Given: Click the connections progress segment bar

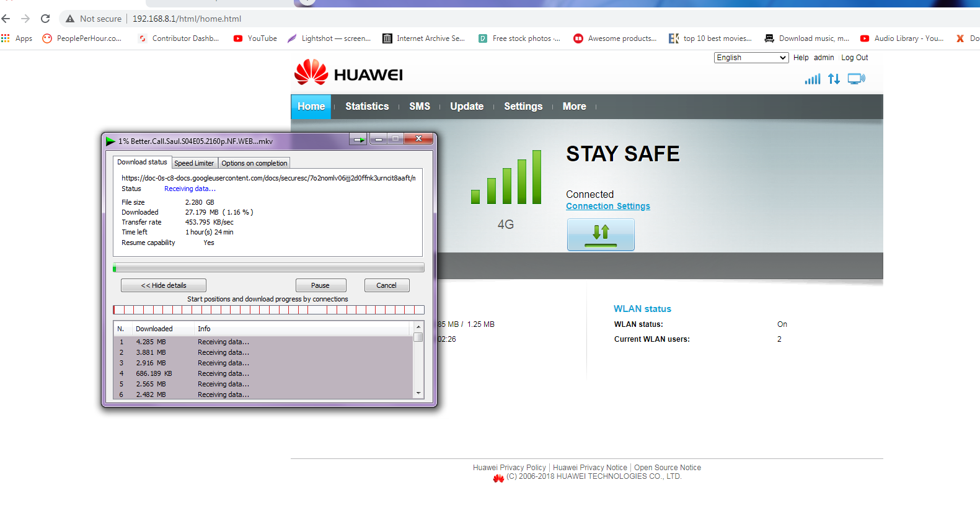Looking at the screenshot, I should pos(268,310).
